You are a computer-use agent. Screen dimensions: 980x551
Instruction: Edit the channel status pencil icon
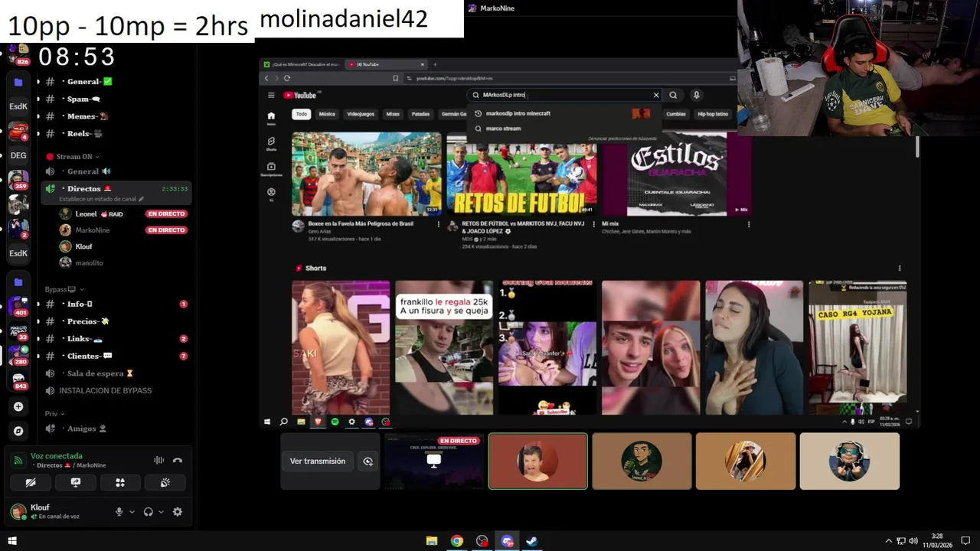(141, 199)
